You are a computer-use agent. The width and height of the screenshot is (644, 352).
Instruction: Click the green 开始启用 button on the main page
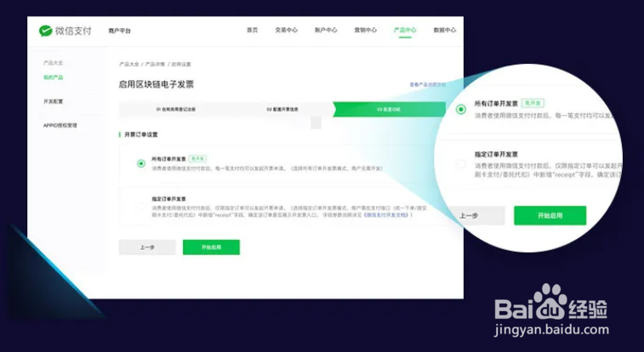click(x=211, y=247)
